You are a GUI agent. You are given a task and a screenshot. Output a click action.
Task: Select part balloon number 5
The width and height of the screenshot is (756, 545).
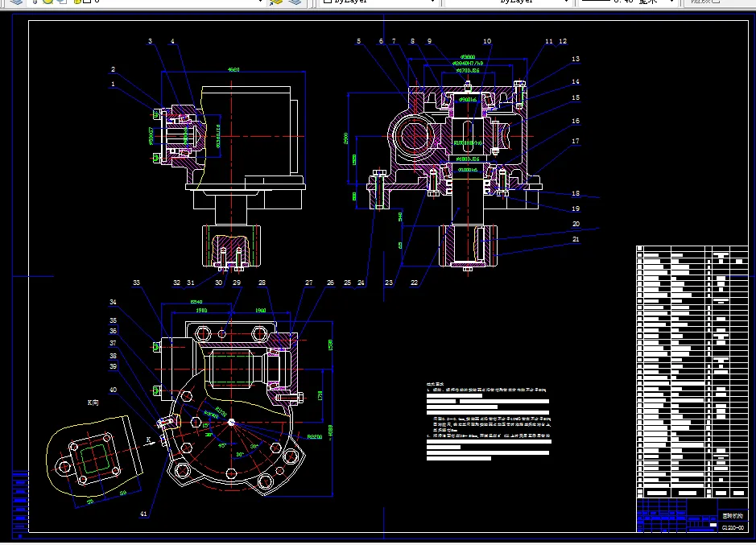(358, 42)
